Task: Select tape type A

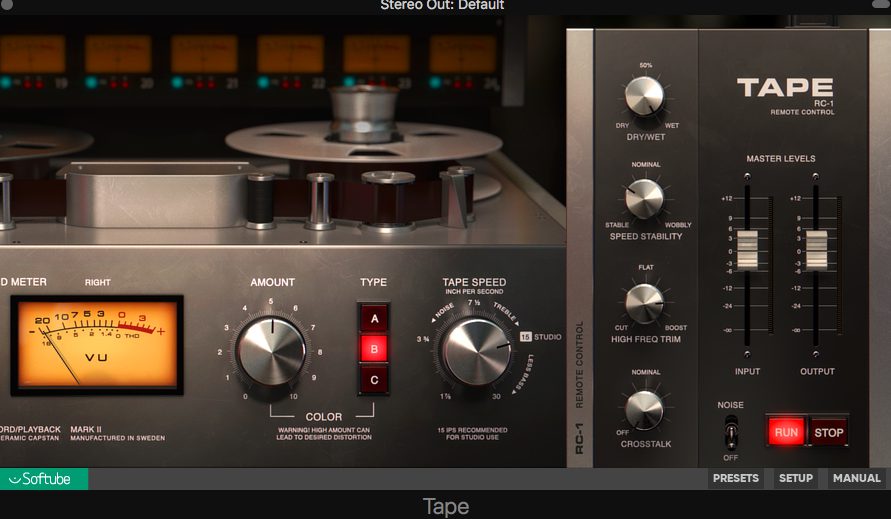Action: tap(374, 318)
